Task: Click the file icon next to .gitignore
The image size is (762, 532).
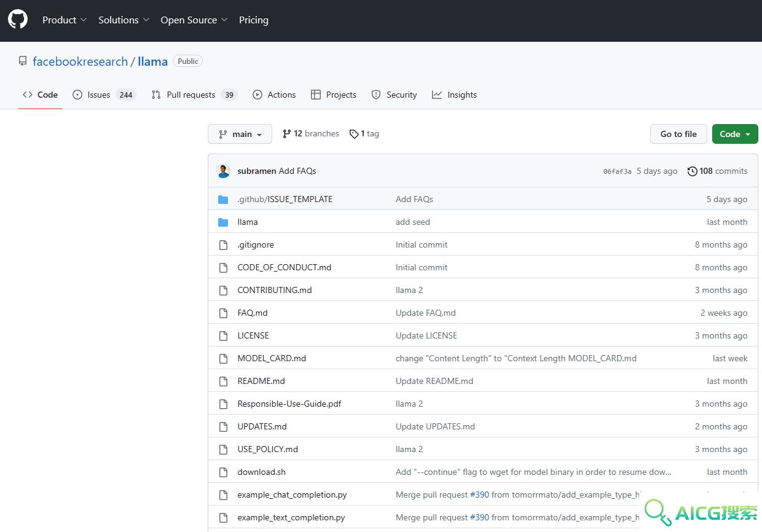Action: tap(224, 245)
